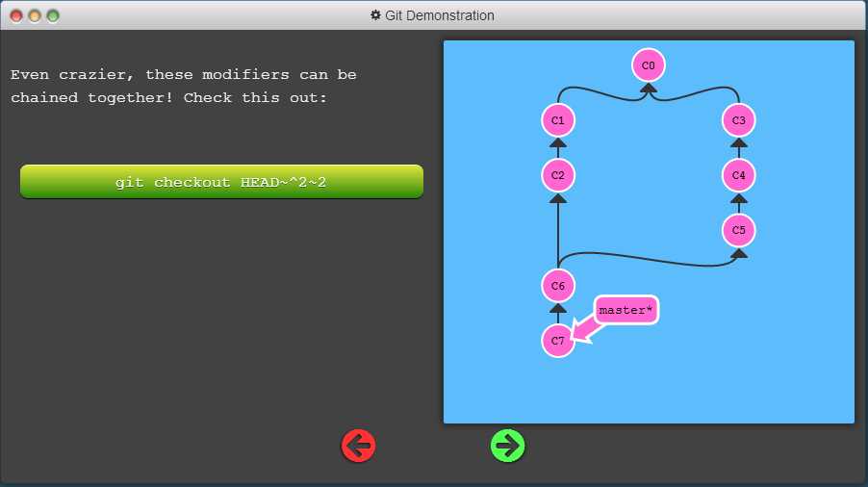Click the red back arrow button
The height and width of the screenshot is (487, 868).
[x=358, y=446]
